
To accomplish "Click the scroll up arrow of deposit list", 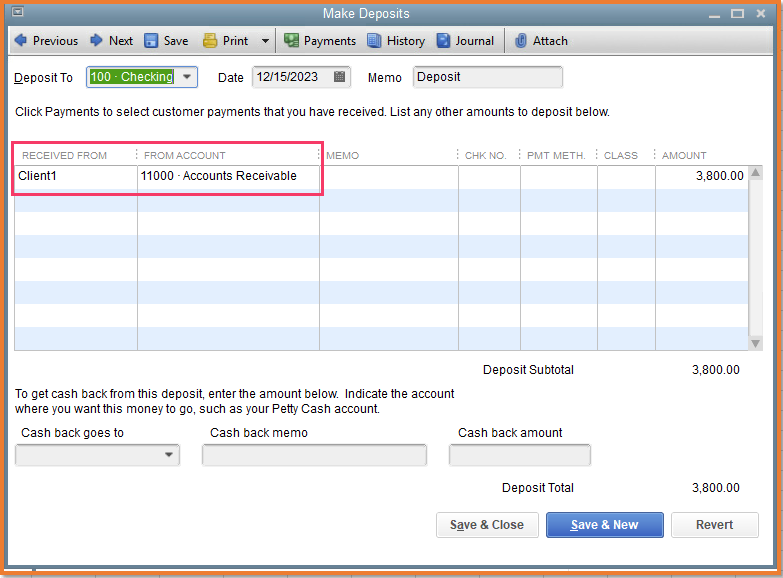I will [x=756, y=173].
